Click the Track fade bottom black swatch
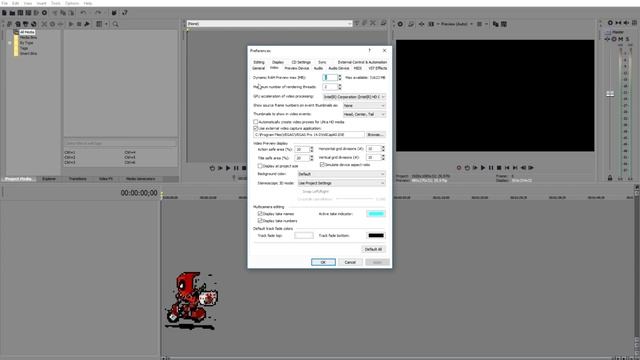 [x=376, y=236]
